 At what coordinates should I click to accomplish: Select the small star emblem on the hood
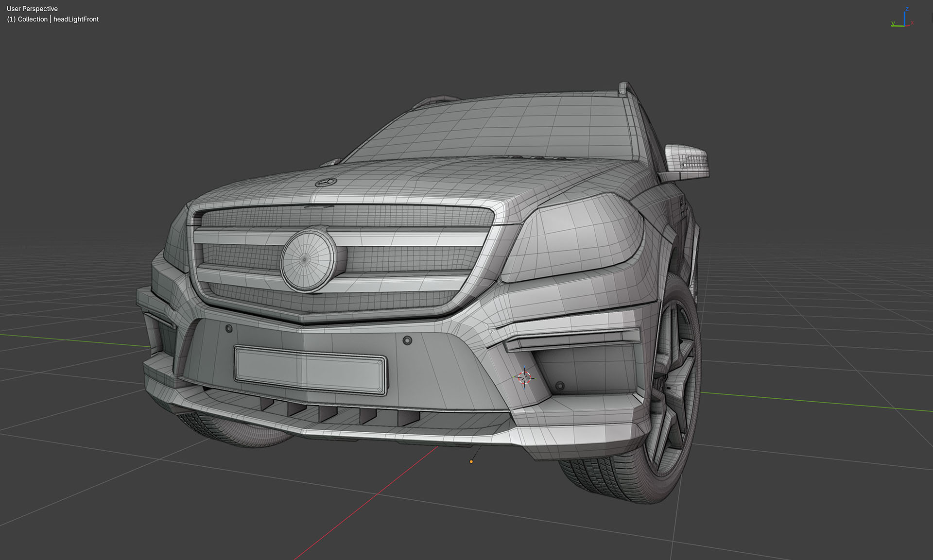[326, 182]
